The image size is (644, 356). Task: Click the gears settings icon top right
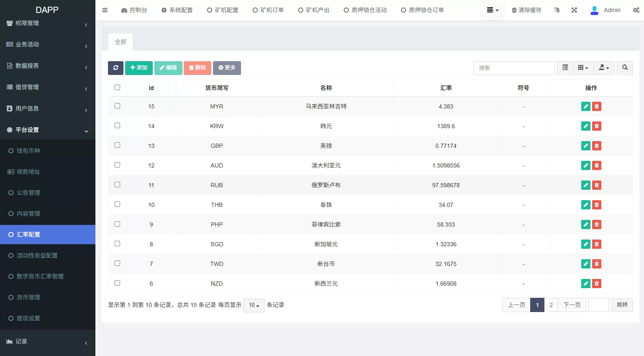point(636,10)
